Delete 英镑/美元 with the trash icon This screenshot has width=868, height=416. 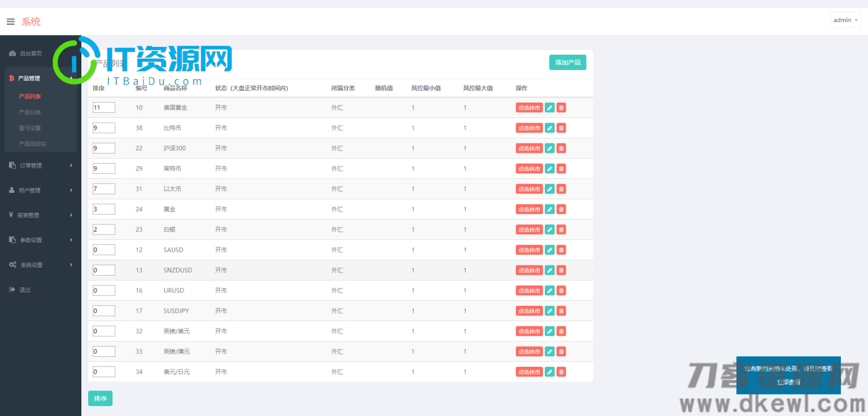point(561,331)
